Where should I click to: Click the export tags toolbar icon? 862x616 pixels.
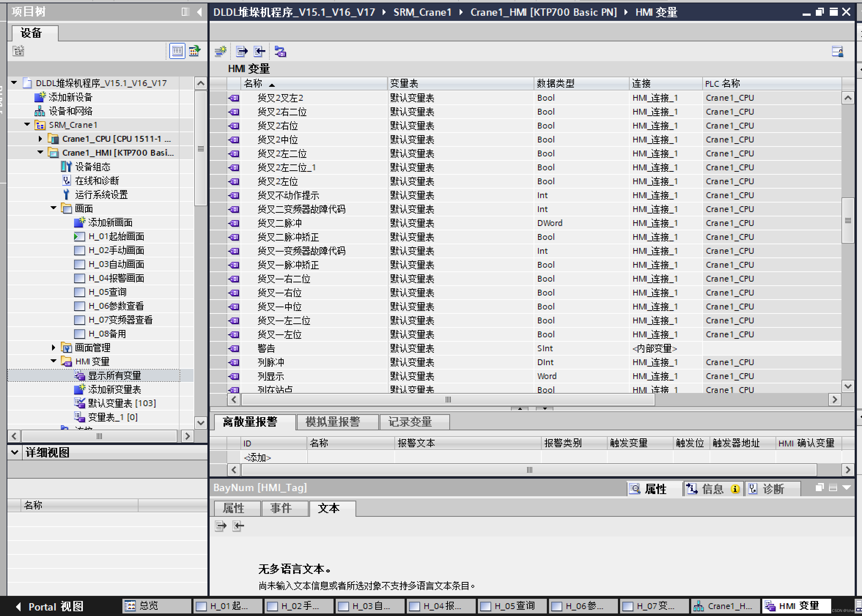point(242,51)
